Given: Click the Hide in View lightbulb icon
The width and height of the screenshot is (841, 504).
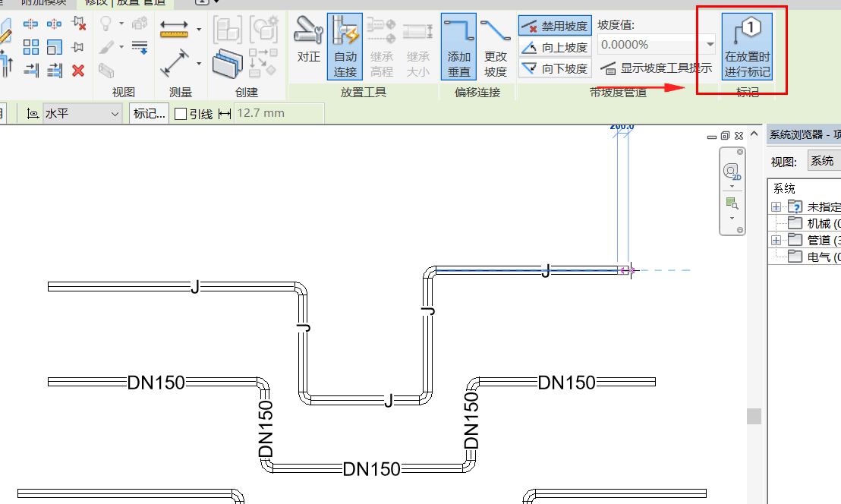Looking at the screenshot, I should 106,24.
